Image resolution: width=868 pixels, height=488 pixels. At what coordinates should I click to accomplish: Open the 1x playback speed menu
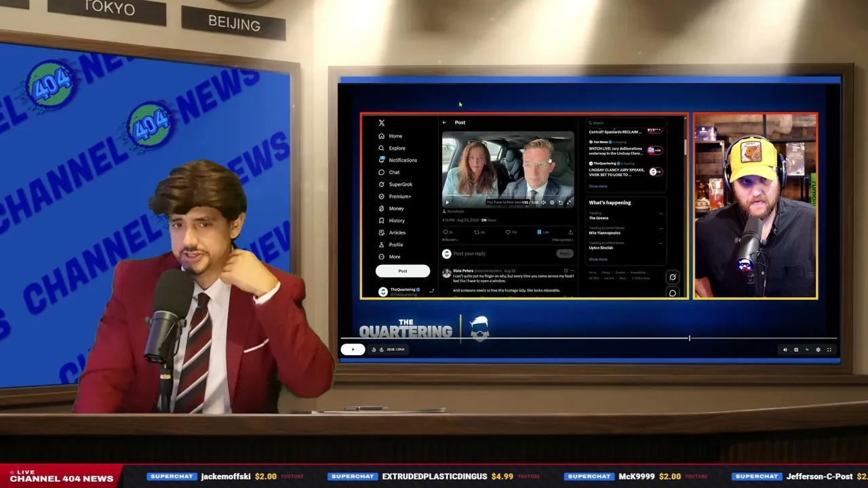(x=807, y=350)
